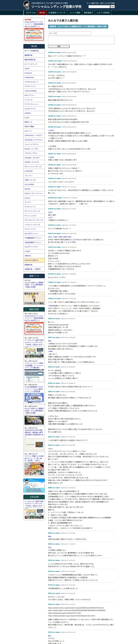Image resolution: width=138 pixels, height=644 pixels.
Task: Open COMMOSUS board link
Action: point(34,77)
